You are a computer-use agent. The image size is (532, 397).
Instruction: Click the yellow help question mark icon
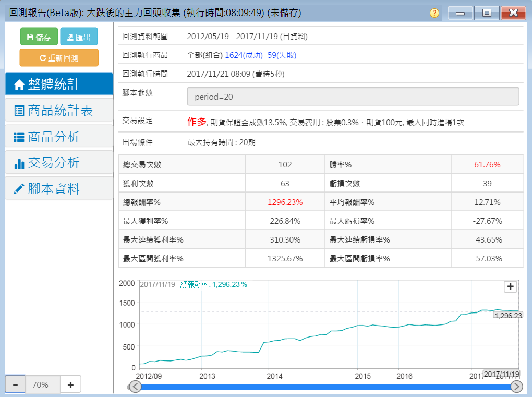point(434,13)
